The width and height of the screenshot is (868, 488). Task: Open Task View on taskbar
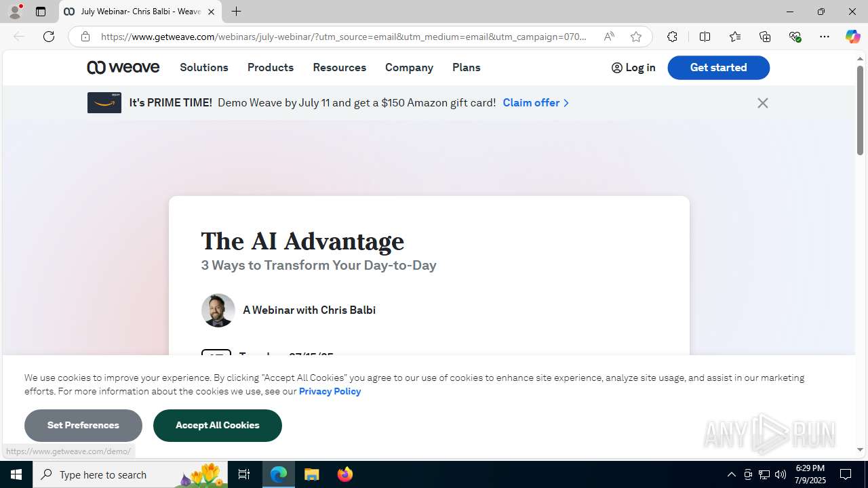[244, 474]
